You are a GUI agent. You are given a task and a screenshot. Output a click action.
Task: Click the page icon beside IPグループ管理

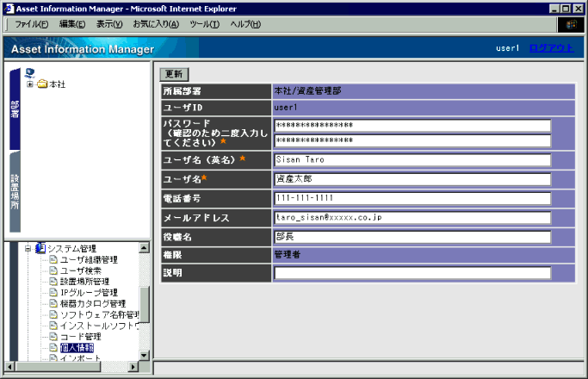point(53,292)
